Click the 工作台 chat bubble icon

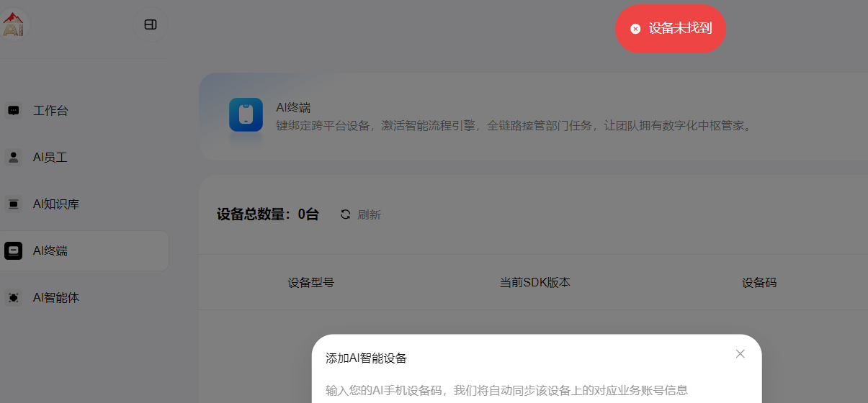pos(14,111)
